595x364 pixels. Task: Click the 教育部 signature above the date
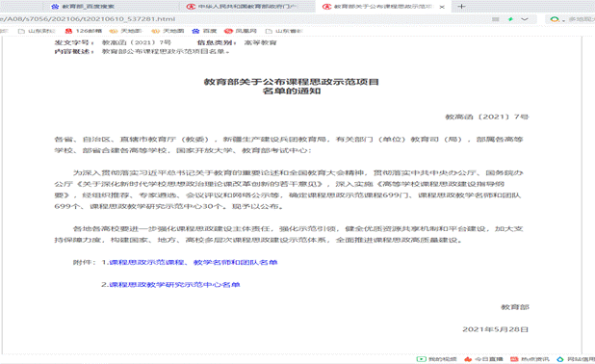pos(515,307)
